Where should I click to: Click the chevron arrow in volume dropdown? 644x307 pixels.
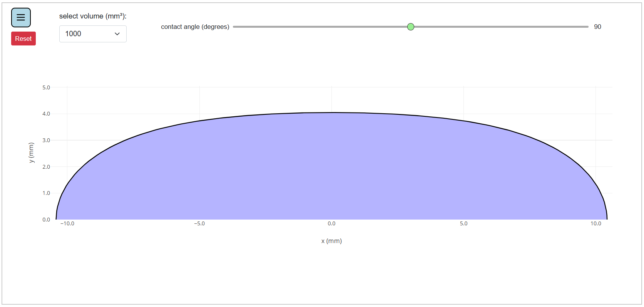pyautogui.click(x=117, y=34)
